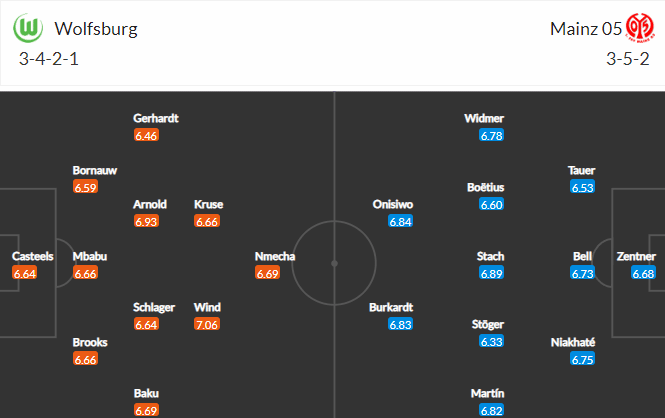Select Arnold's 6.93 rating badge
665x418 pixels.
[146, 221]
